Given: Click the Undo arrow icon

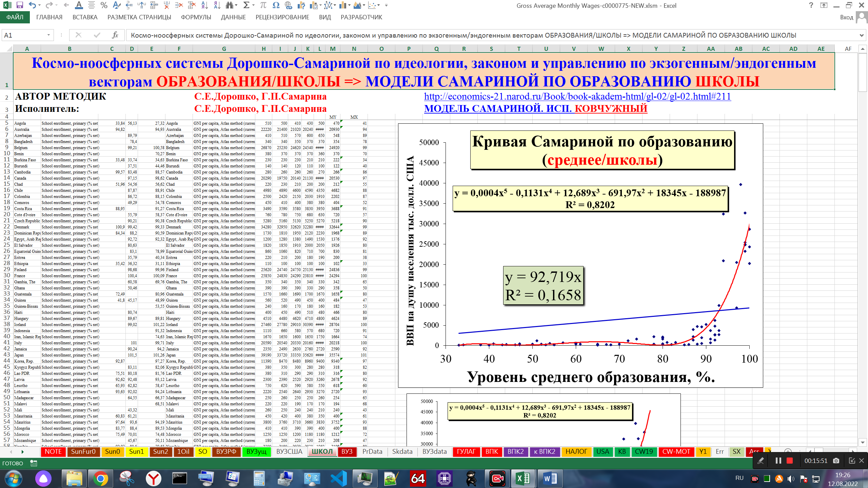Looking at the screenshot, I should 32,5.
